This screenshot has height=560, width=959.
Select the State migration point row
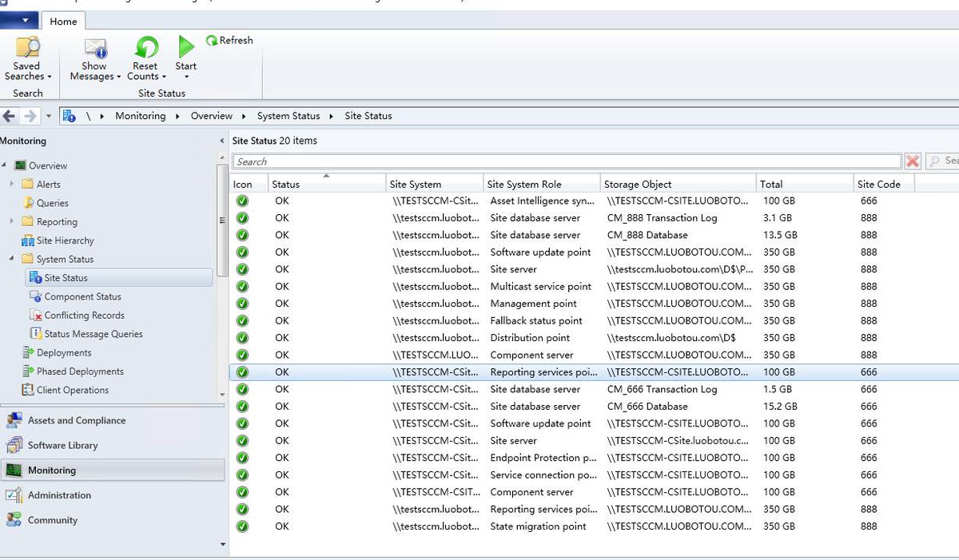click(594, 526)
